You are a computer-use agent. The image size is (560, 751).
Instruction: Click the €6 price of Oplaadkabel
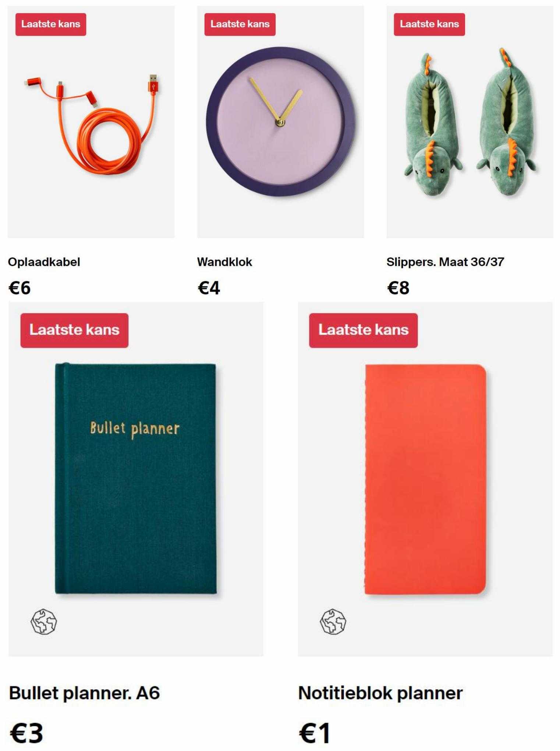pyautogui.click(x=20, y=288)
